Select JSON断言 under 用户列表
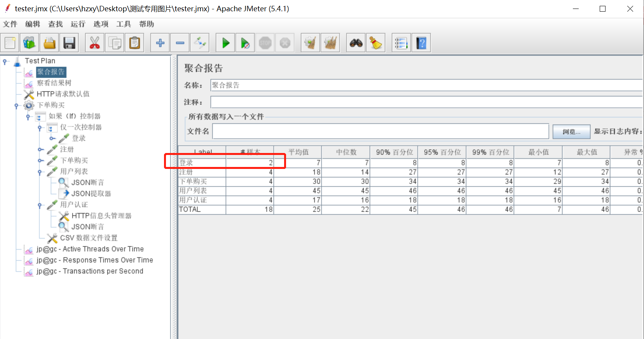644x339 pixels. (x=87, y=183)
